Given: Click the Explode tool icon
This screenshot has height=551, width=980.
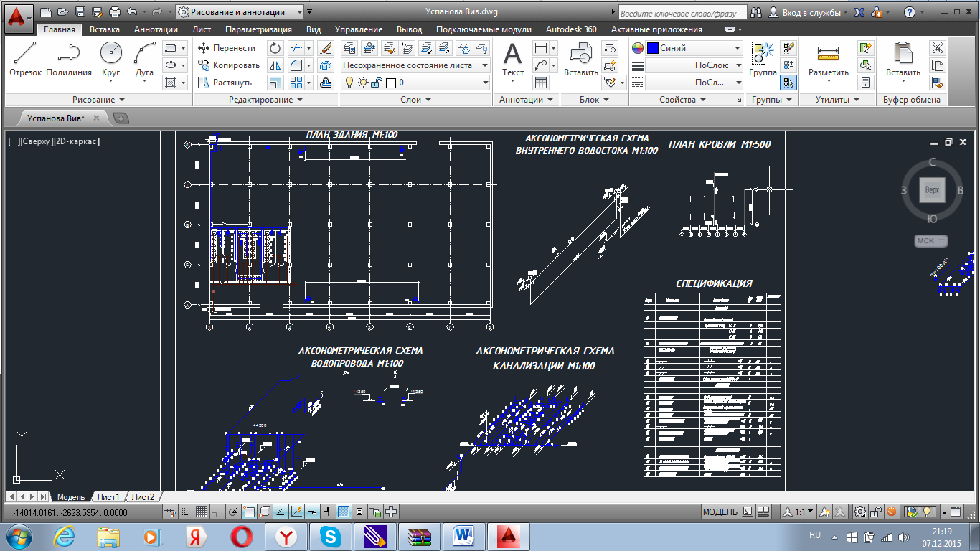Looking at the screenshot, I should (x=326, y=65).
